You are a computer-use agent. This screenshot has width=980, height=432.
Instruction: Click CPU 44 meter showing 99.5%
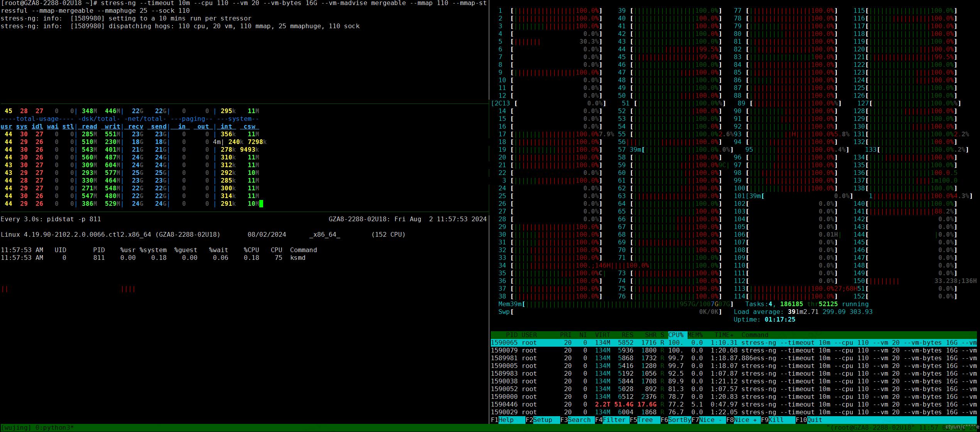[670, 49]
